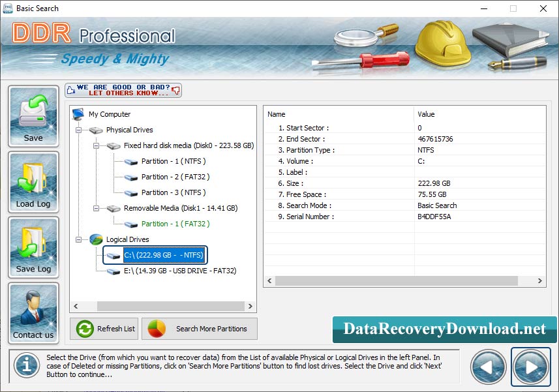Click the Partition Type value NTFS
559x392 pixels.
tap(426, 150)
